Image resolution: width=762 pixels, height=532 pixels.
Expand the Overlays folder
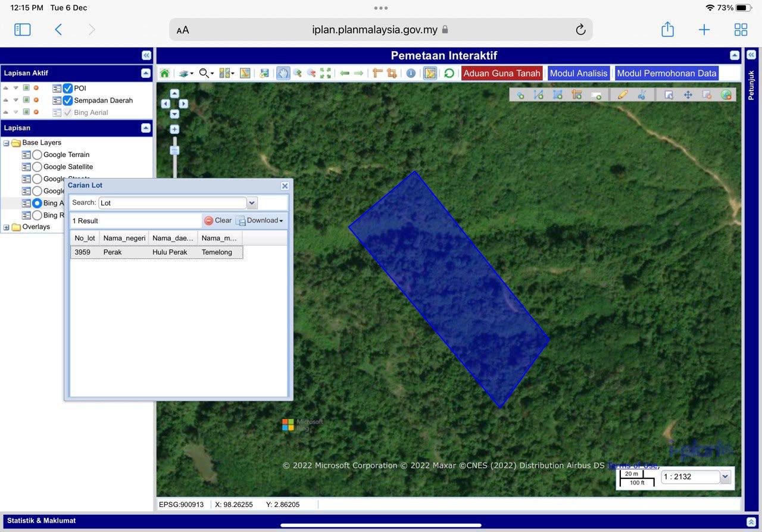7,227
